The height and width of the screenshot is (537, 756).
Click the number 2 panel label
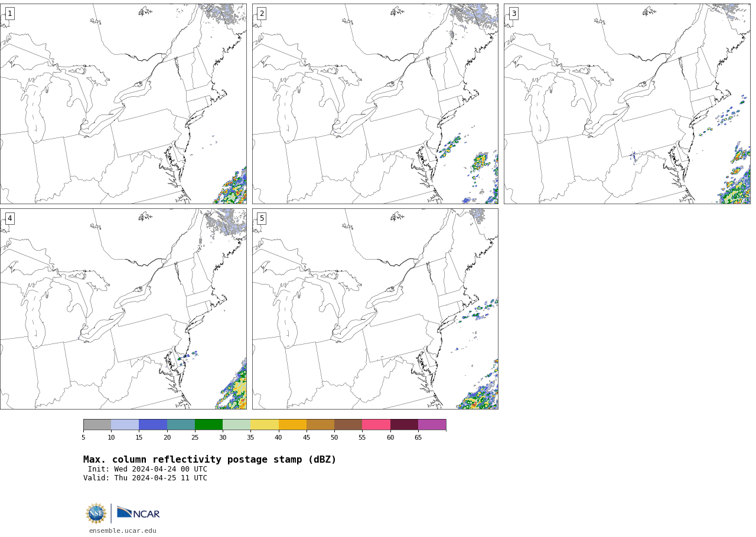[x=262, y=14]
